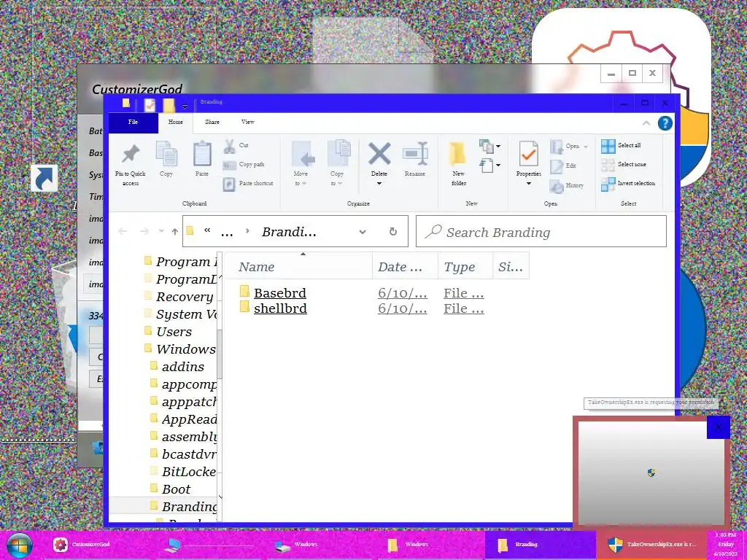
Task: Click the Paste shortcut icon
Action: click(229, 184)
